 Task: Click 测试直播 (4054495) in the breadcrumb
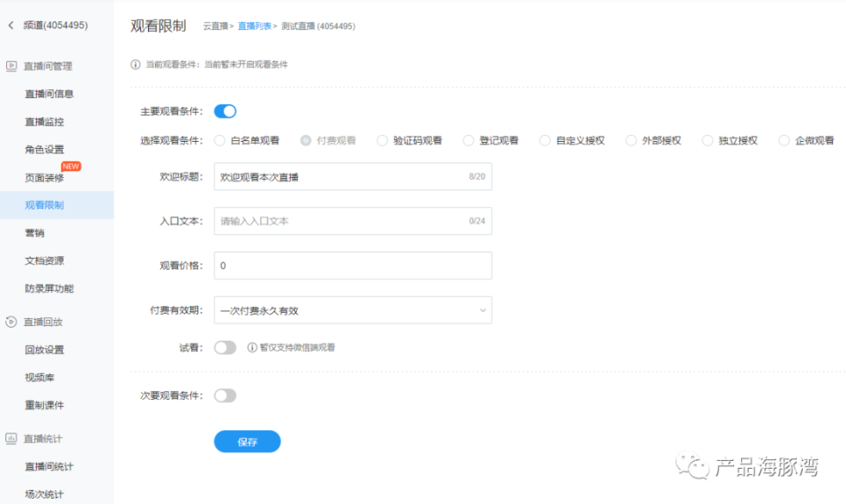point(318,26)
